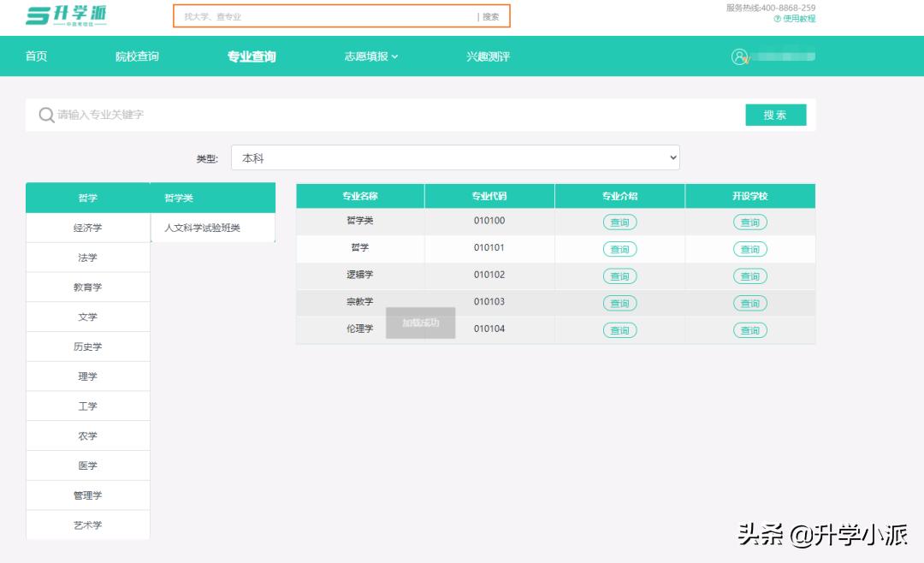Navigate to 首页

(36, 56)
